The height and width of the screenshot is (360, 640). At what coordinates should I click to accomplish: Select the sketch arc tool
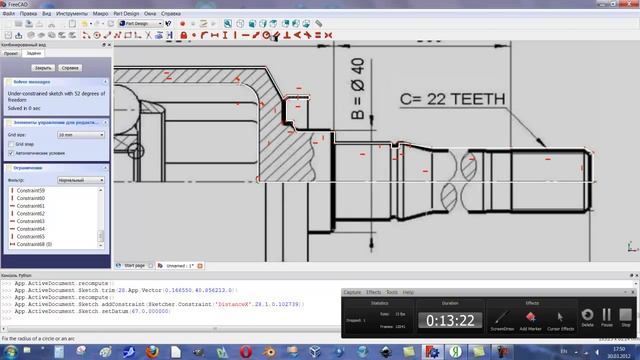(x=87, y=36)
